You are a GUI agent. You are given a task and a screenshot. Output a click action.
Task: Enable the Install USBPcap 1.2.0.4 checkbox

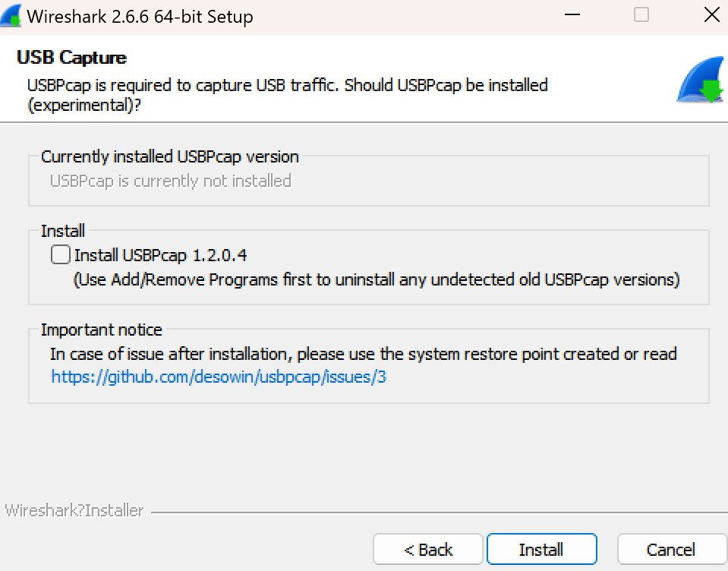click(x=61, y=255)
